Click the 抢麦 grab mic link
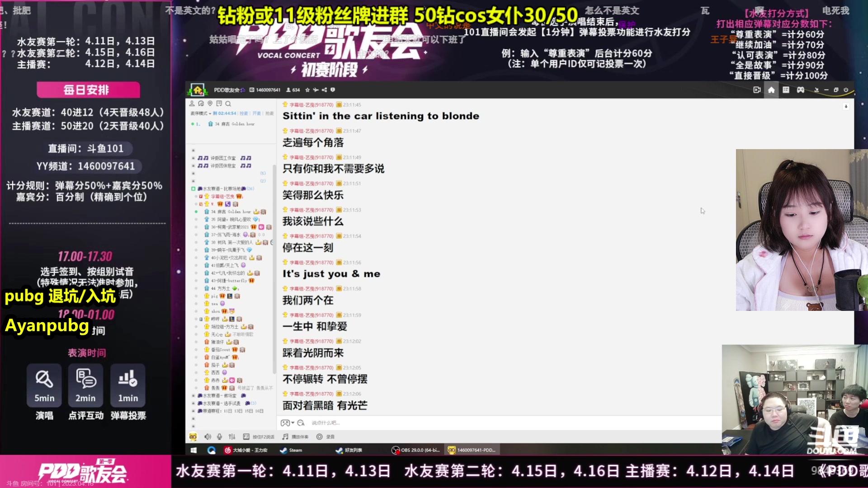This screenshot has width=868, height=488. (269, 113)
